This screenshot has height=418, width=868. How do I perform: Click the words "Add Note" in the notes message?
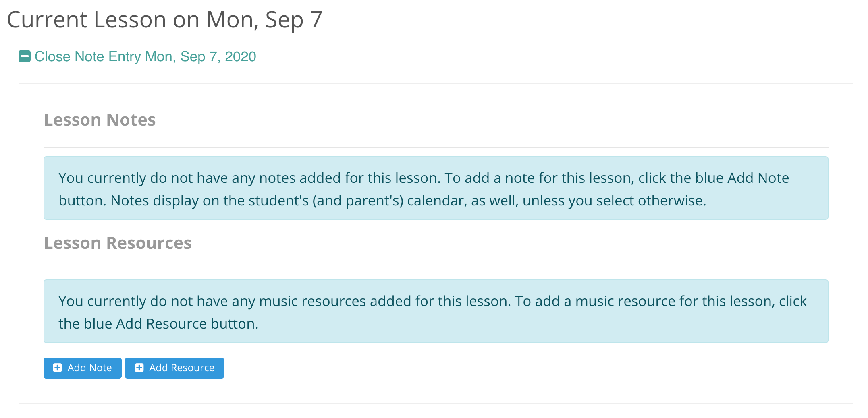pos(758,178)
